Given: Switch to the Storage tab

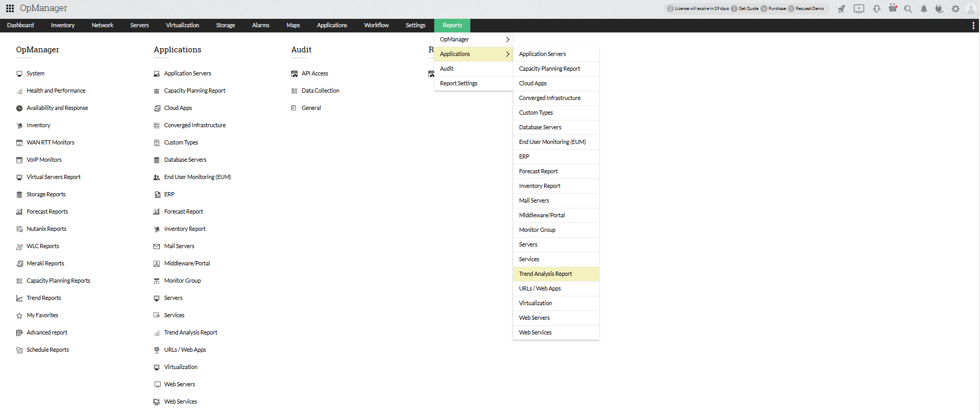Looking at the screenshot, I should pyautogui.click(x=226, y=25).
